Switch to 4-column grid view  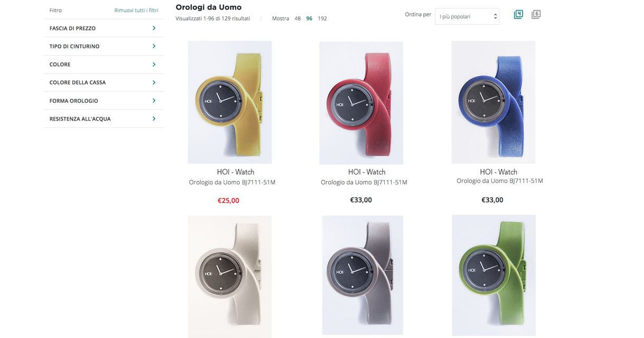point(518,15)
